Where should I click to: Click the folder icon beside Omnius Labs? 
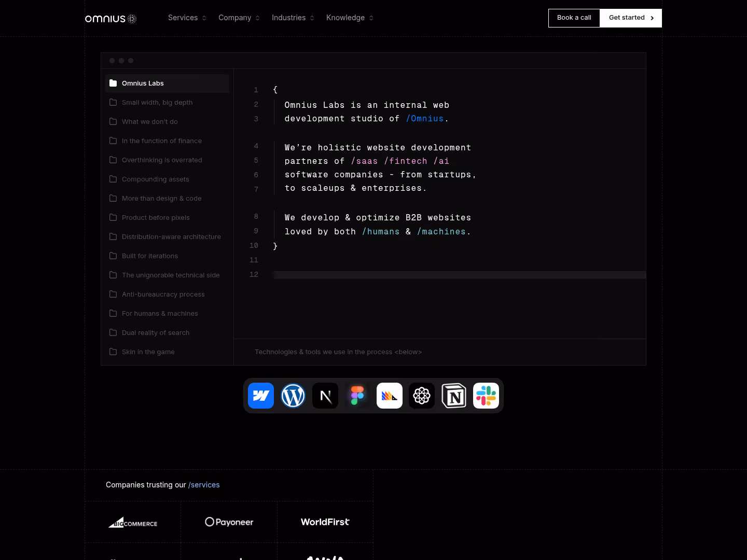113,83
